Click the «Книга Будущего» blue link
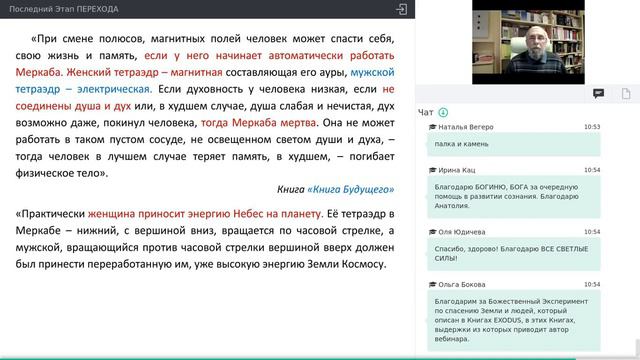Screen dimensions: 640x360 (351, 189)
